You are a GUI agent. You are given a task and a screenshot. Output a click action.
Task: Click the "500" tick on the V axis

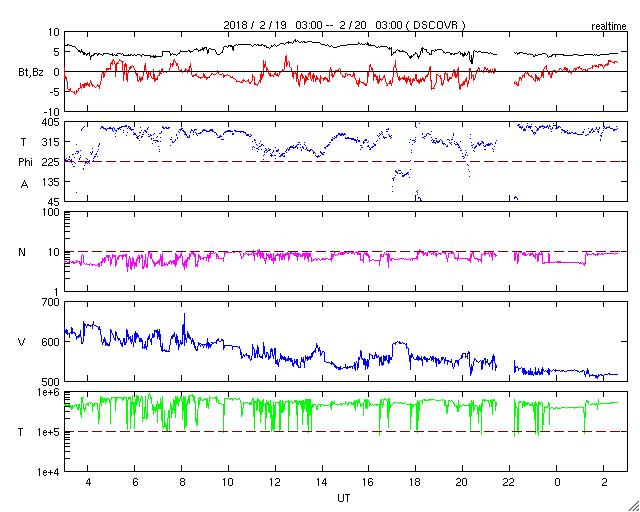tap(51, 382)
